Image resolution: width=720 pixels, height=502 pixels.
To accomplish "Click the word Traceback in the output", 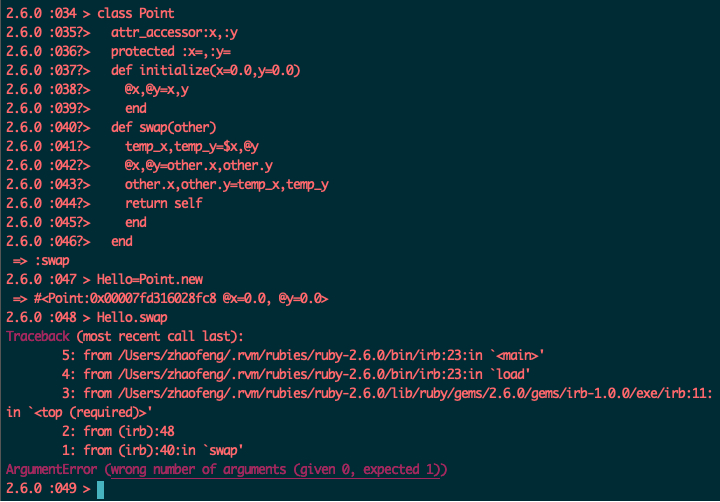I will tap(38, 336).
